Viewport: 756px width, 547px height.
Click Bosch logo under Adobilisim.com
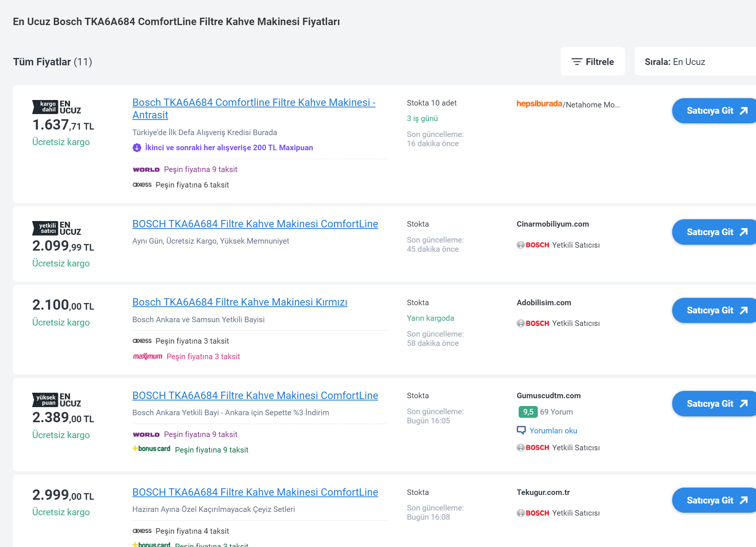[533, 323]
